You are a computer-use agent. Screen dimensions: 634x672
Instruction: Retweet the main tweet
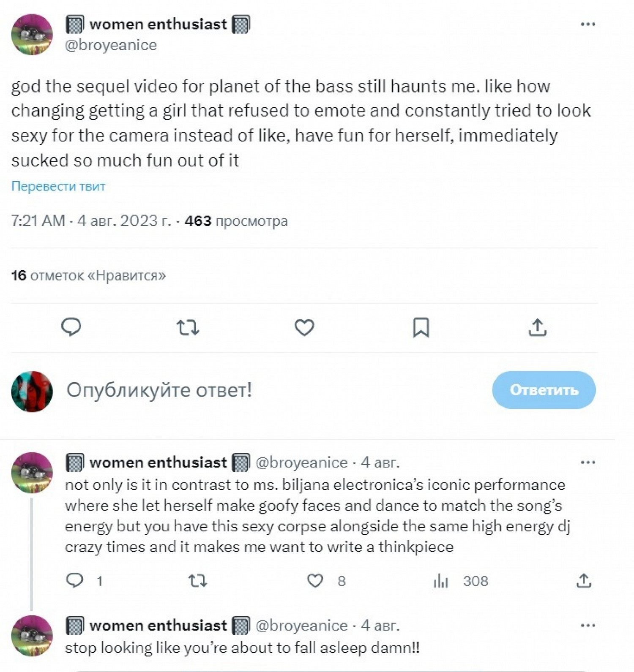pos(188,327)
